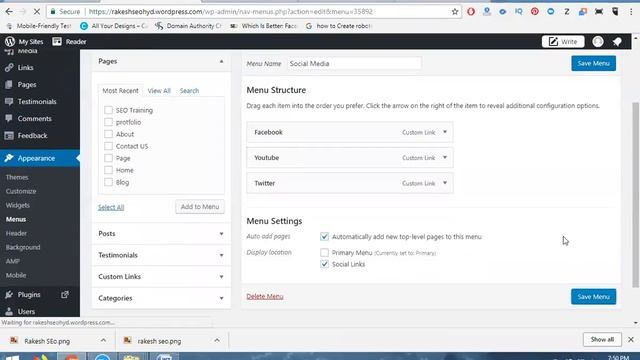Check the Home page checkbox
Screen dimensions: 640x360
[108, 170]
